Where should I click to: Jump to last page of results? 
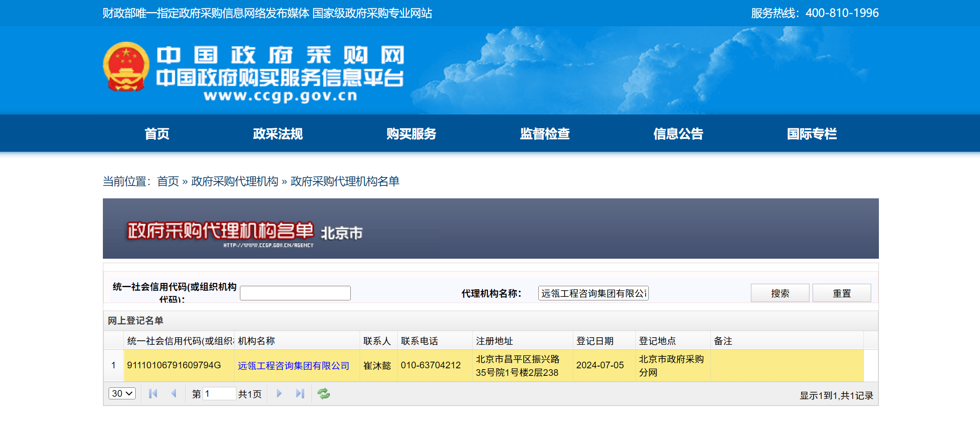click(x=300, y=394)
